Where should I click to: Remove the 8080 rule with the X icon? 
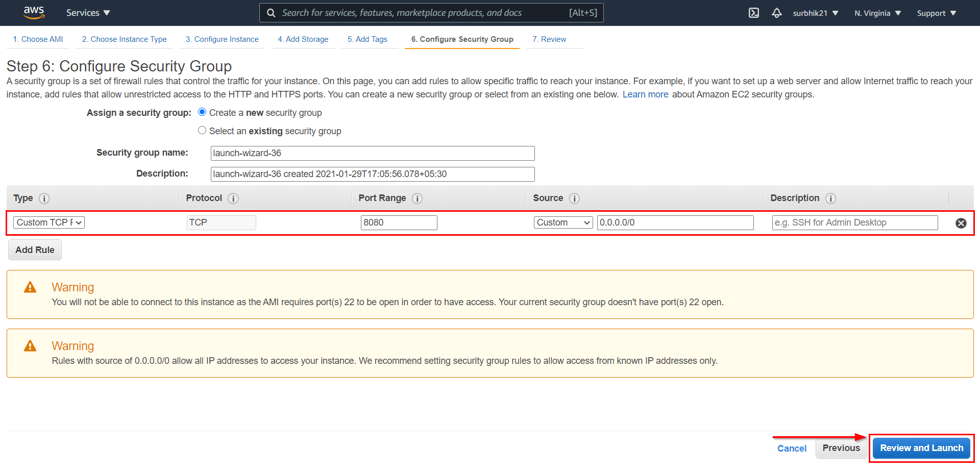(961, 222)
